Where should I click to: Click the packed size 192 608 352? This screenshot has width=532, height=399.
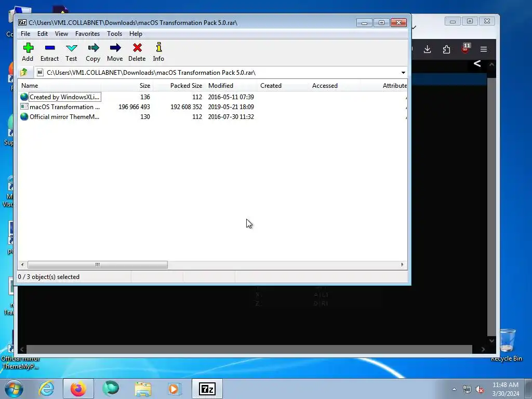186,107
